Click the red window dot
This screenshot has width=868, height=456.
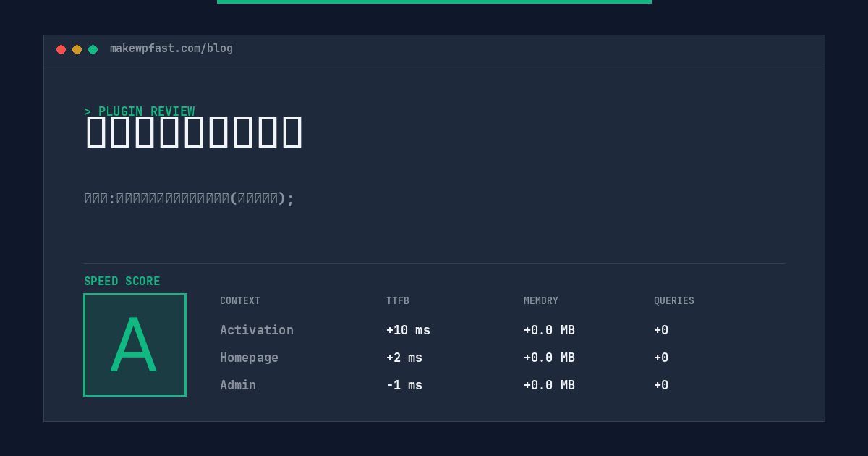pos(61,49)
